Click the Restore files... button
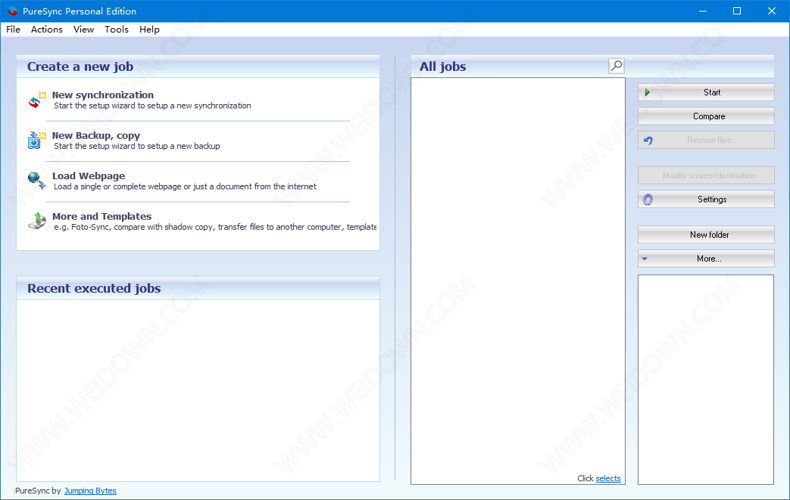Image resolution: width=790 pixels, height=500 pixels. click(x=706, y=140)
